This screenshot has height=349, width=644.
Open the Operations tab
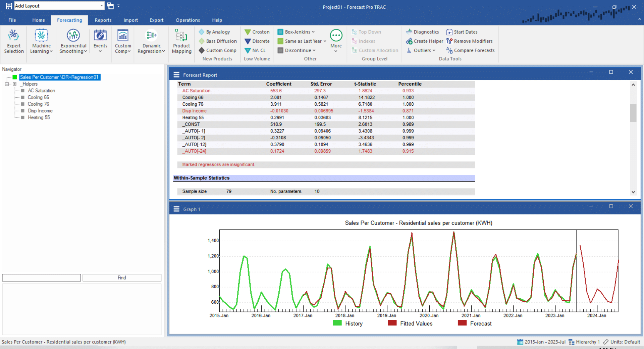187,20
